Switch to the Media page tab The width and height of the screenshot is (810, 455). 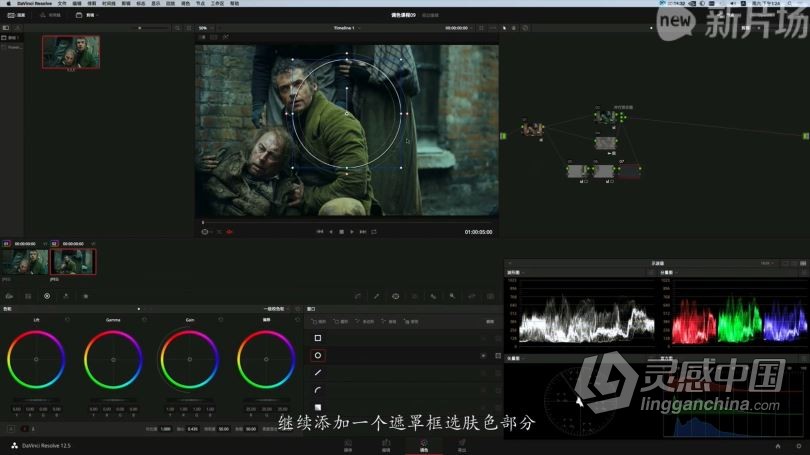348,446
